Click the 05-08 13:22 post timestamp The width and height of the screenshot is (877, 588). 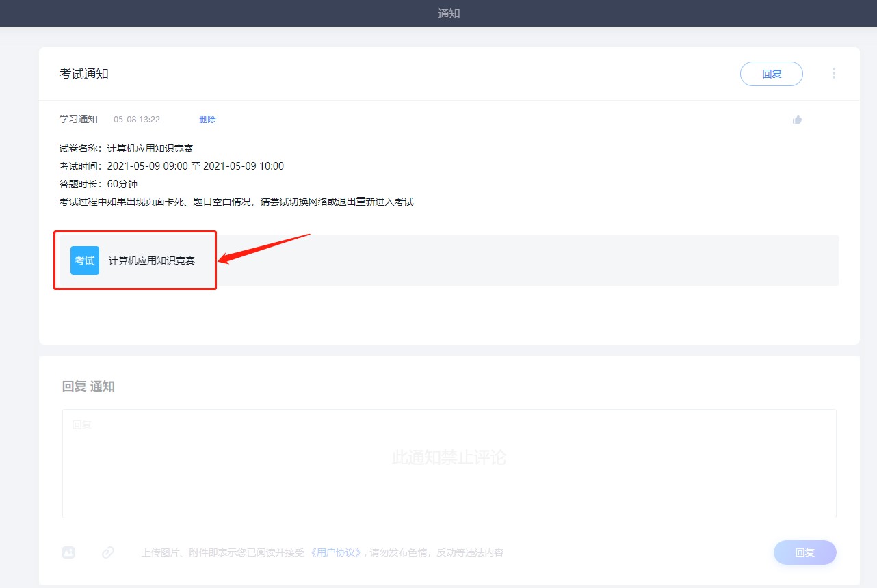pos(137,120)
